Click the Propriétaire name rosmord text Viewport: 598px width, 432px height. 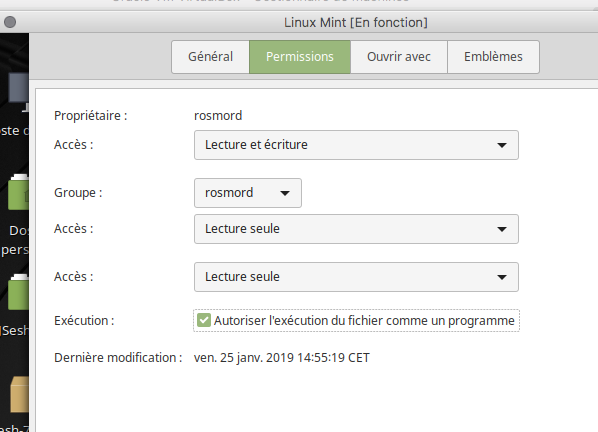218,116
